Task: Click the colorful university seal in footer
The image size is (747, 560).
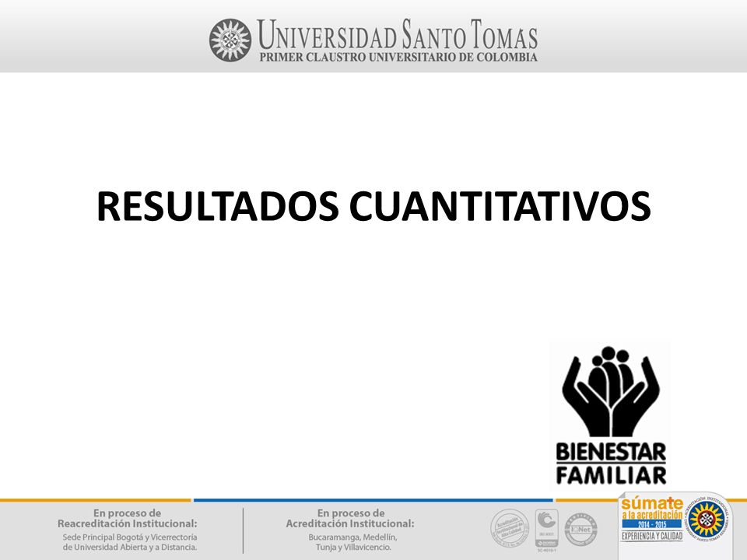Action: (707, 518)
